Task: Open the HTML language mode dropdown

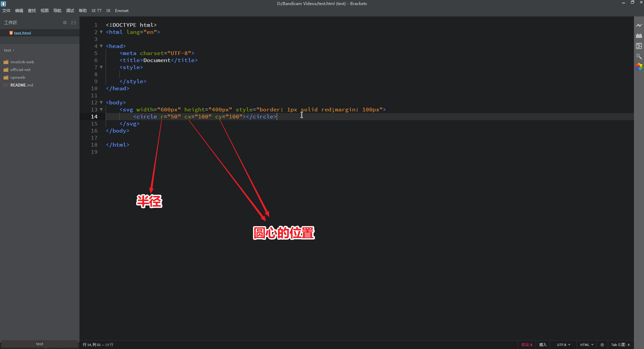Action: click(x=586, y=345)
